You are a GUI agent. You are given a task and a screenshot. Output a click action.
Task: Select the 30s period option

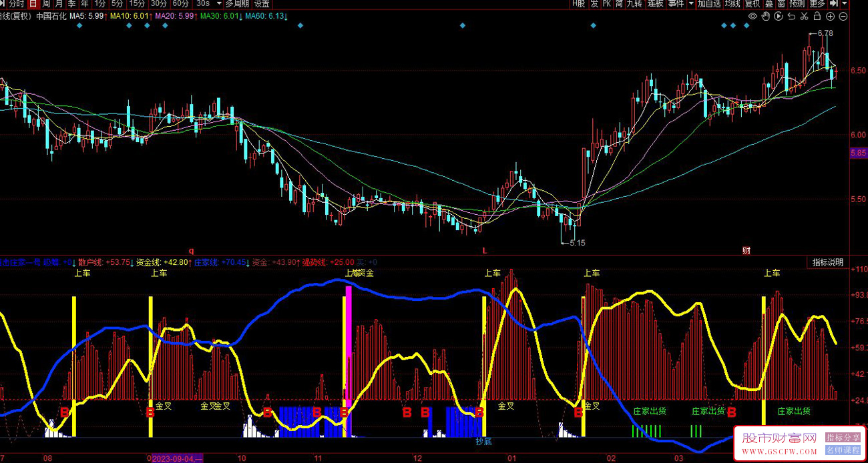click(x=202, y=3)
